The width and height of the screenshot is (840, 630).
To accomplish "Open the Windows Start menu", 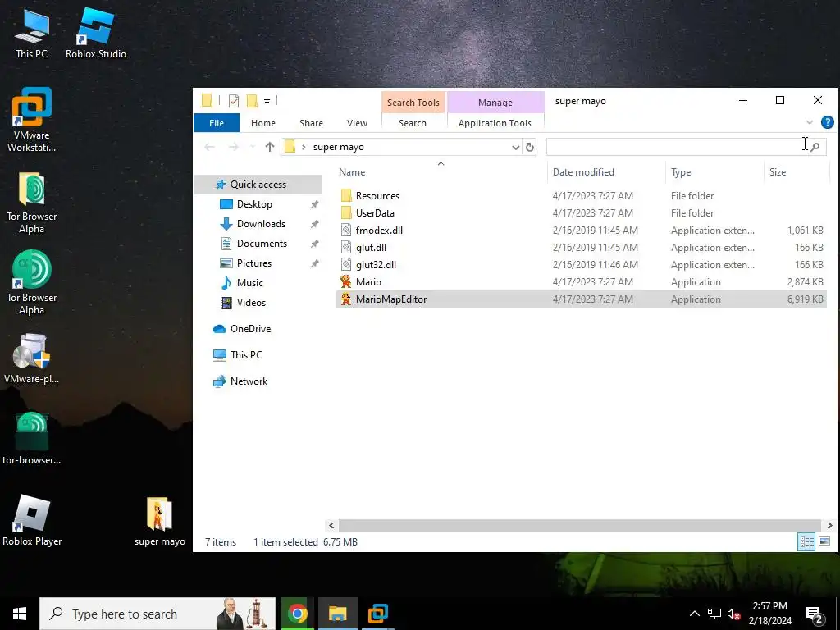I will (20, 614).
